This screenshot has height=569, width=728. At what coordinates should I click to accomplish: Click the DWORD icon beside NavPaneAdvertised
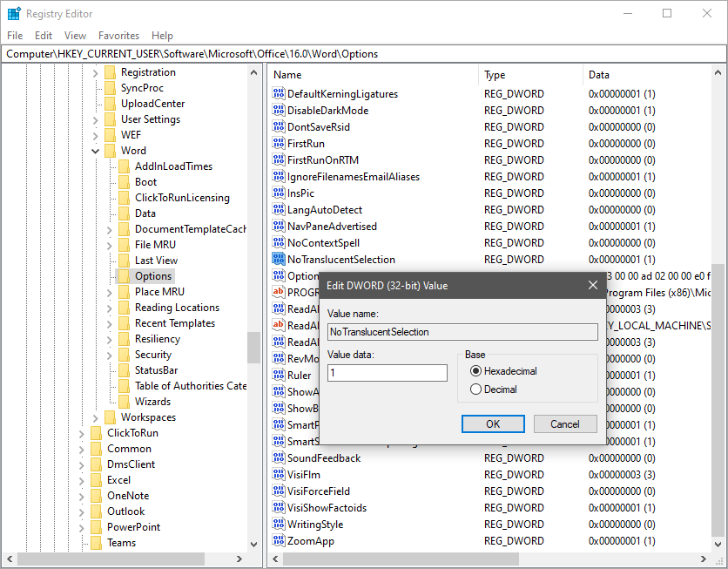pyautogui.click(x=279, y=227)
